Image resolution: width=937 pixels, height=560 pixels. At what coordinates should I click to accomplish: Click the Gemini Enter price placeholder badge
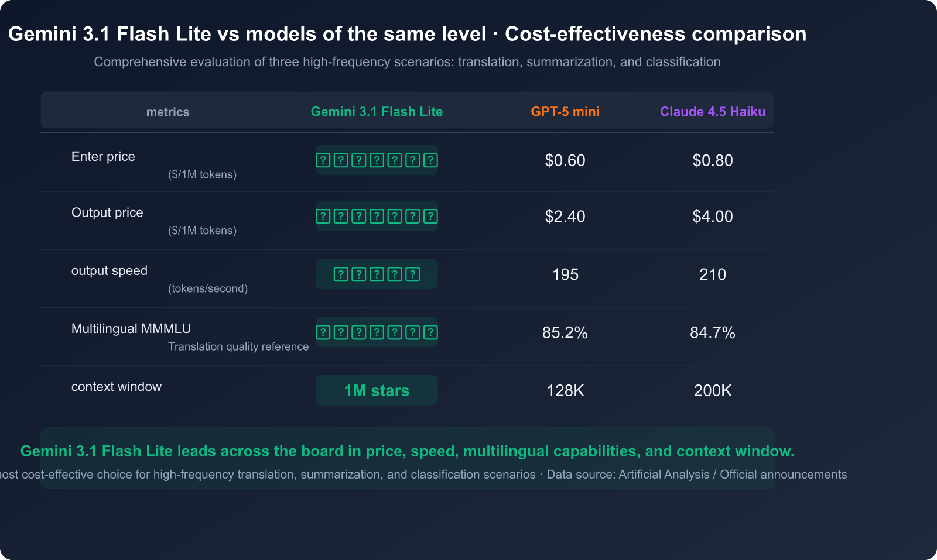point(377,160)
